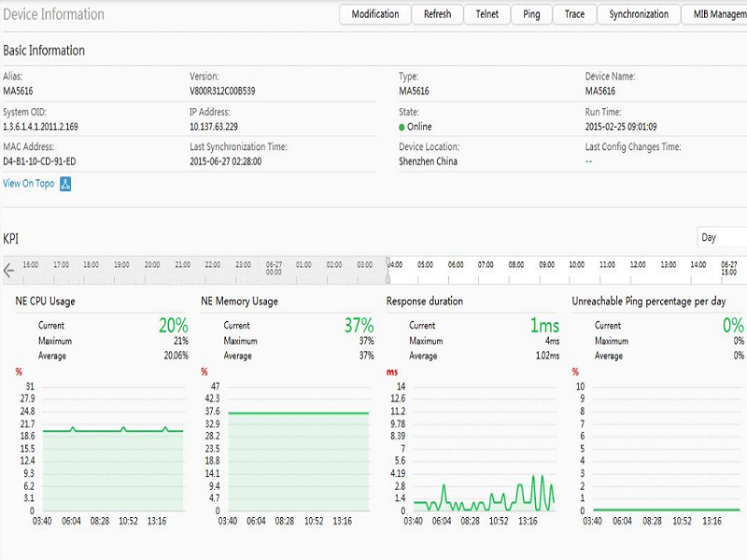Select the Device Location Shenzhen China
Screen dimensions: 747x560
pyautogui.click(x=428, y=161)
